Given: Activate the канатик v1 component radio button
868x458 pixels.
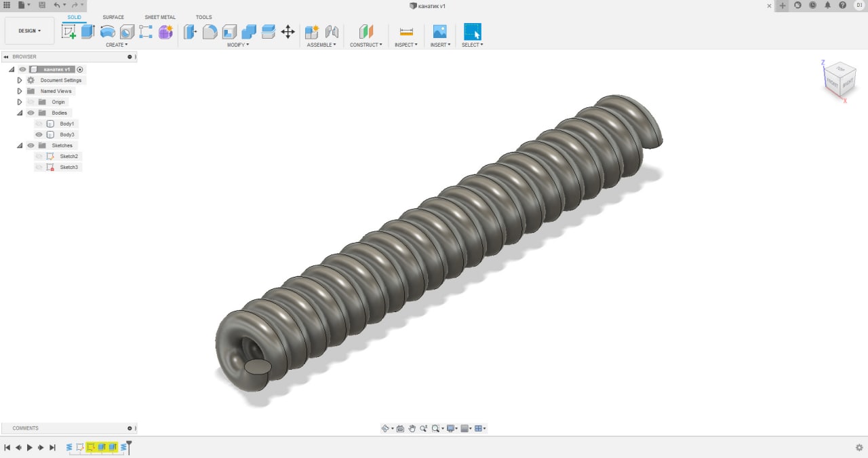Looking at the screenshot, I should [80, 69].
